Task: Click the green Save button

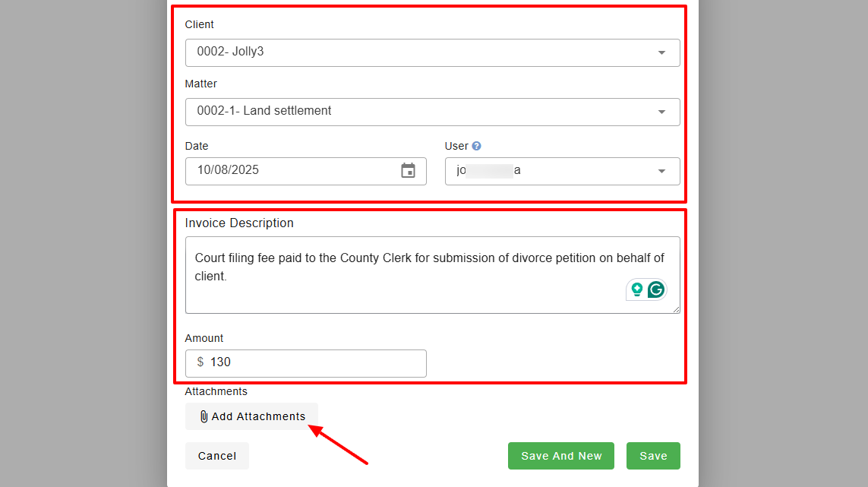Action: pyautogui.click(x=653, y=456)
